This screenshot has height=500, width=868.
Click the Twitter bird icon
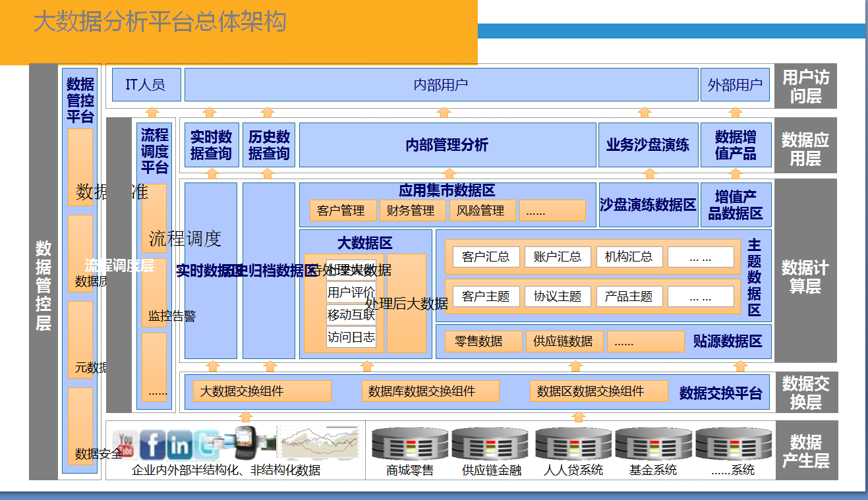click(206, 445)
